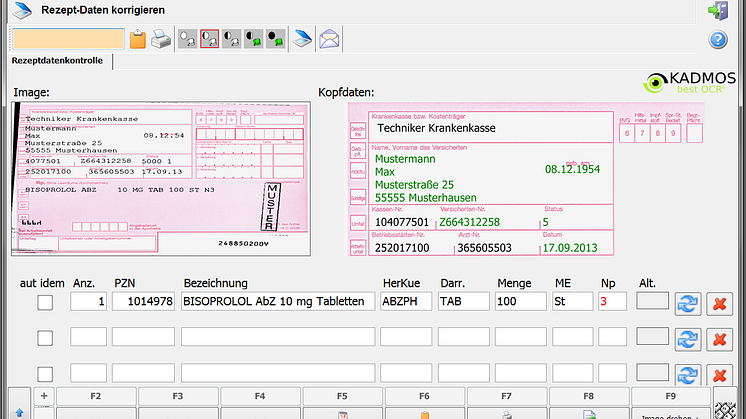Screen dimensions: 746x419
Task: Click the HerKue field ABZPH
Action: 406,302
